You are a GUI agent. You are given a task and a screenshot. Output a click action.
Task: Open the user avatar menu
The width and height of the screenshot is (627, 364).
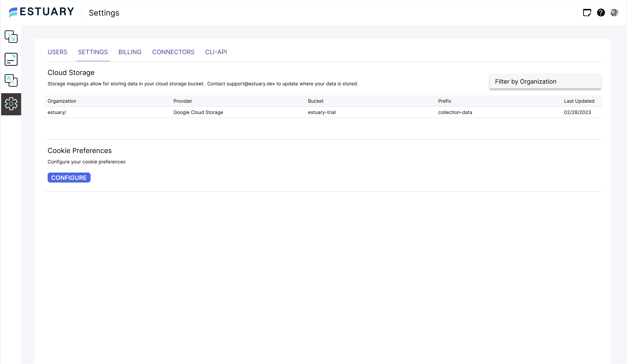tap(615, 13)
